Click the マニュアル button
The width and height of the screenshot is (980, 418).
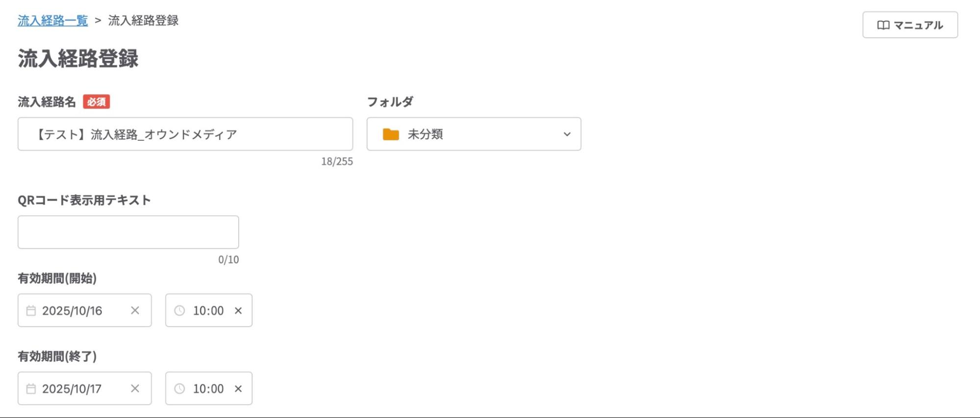click(x=910, y=24)
